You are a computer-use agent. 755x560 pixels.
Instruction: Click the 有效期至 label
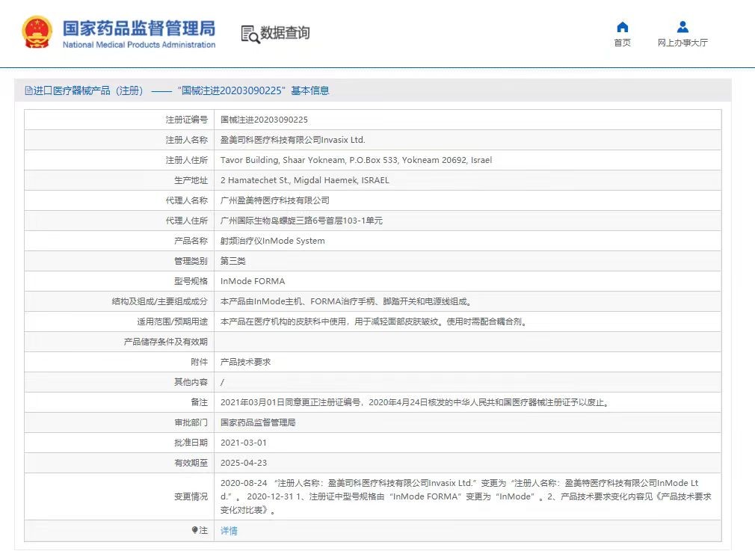(191, 464)
